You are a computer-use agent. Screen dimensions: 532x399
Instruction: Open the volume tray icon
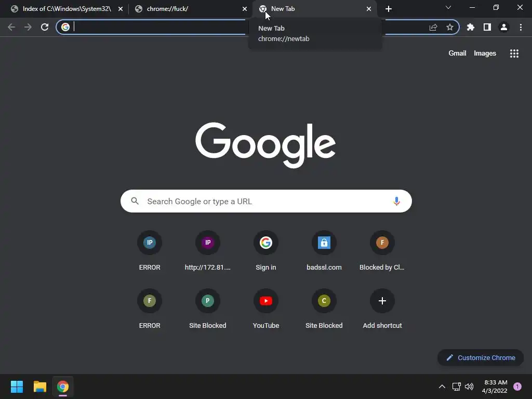469,387
